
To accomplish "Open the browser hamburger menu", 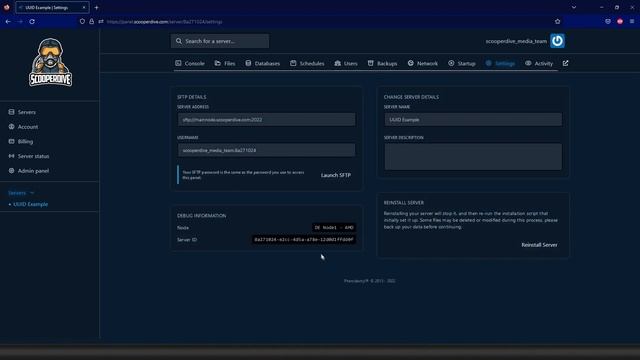I will click(632, 21).
